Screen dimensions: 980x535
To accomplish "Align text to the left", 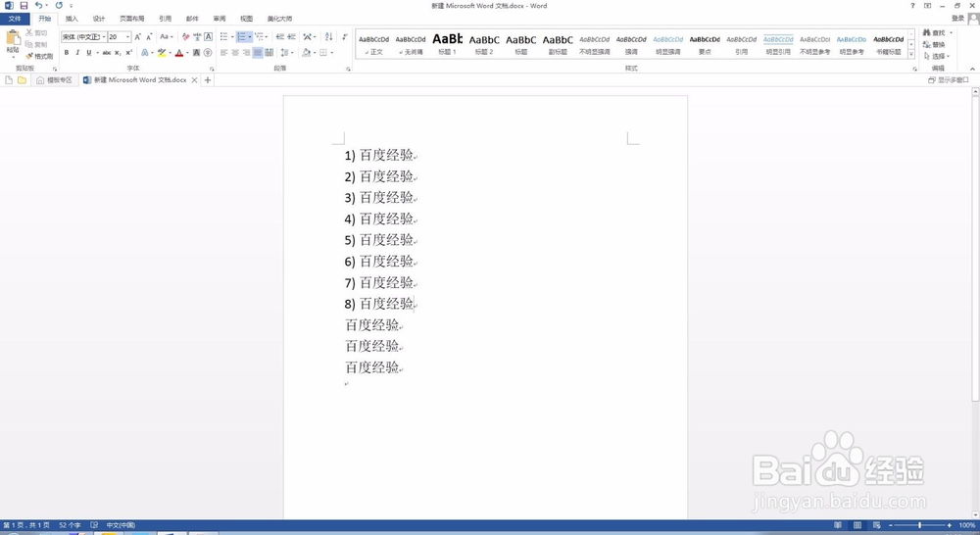I will (223, 53).
